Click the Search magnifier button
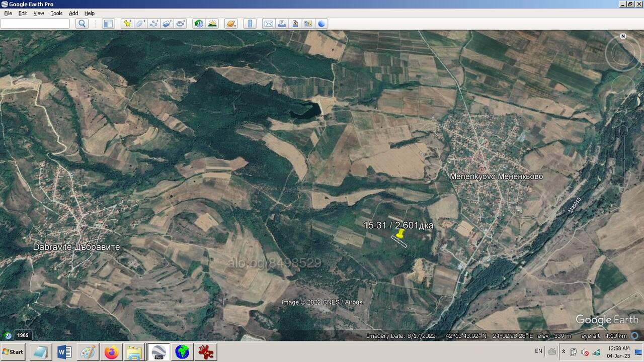644x362 pixels. [82, 24]
